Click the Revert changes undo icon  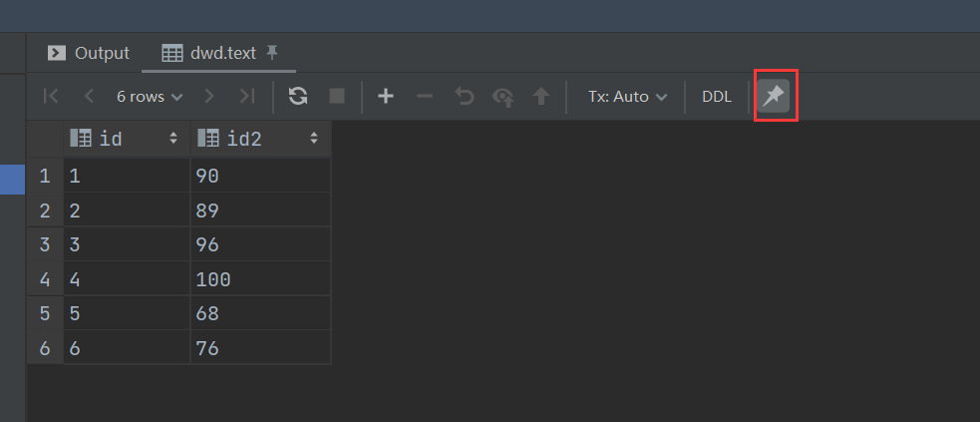[464, 97]
